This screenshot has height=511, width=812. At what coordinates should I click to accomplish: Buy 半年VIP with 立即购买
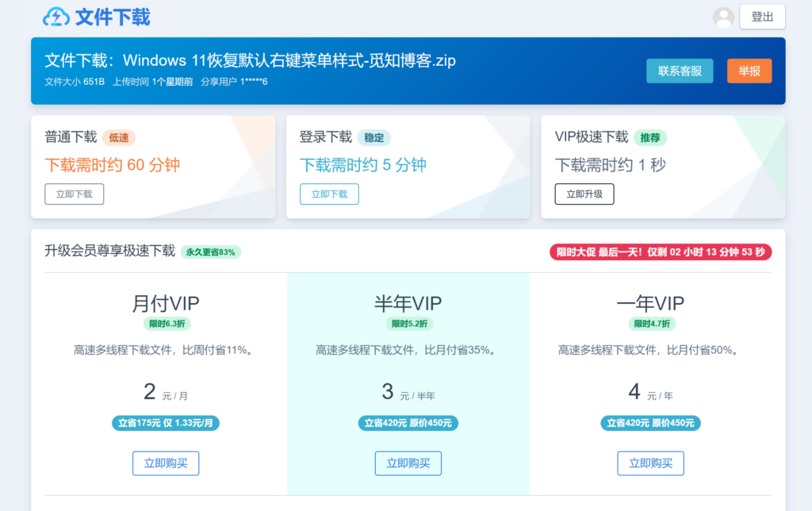point(408,463)
